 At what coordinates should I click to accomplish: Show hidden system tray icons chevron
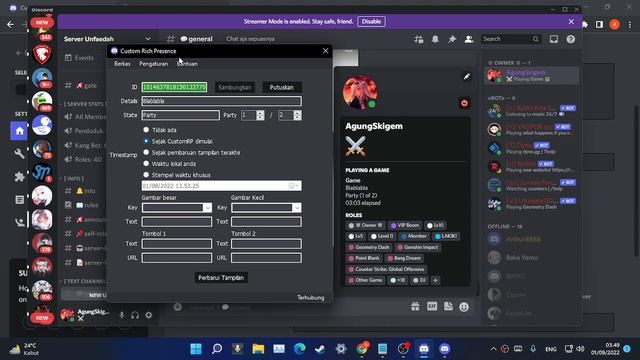[493, 349]
